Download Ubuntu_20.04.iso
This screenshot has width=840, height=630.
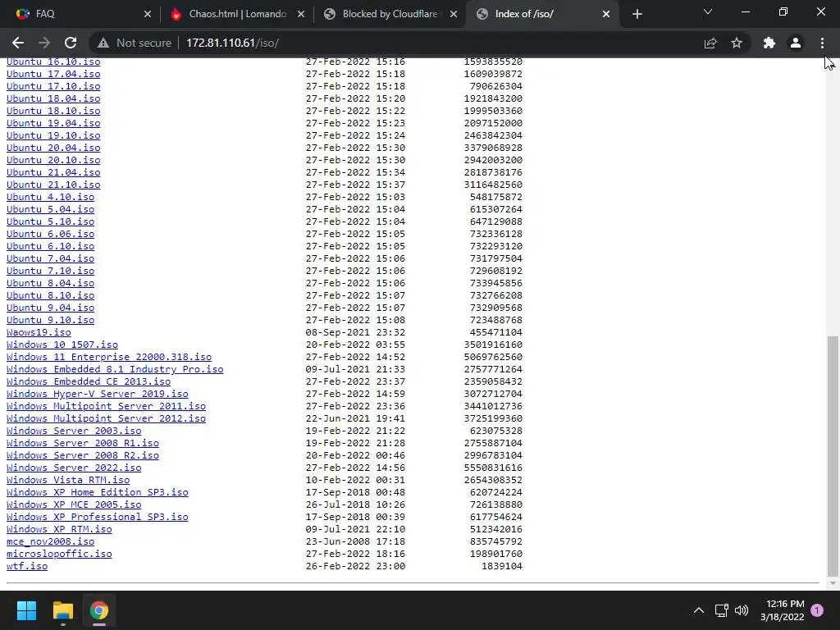click(53, 148)
